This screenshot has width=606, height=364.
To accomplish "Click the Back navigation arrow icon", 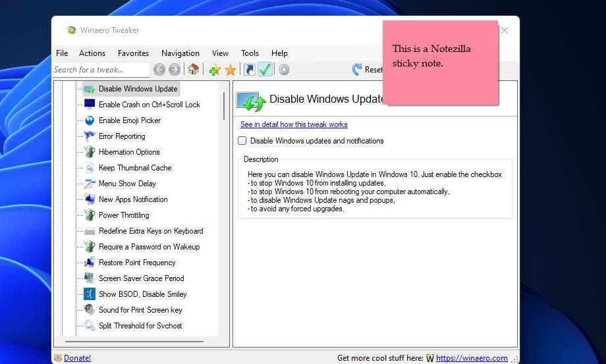I will [159, 70].
